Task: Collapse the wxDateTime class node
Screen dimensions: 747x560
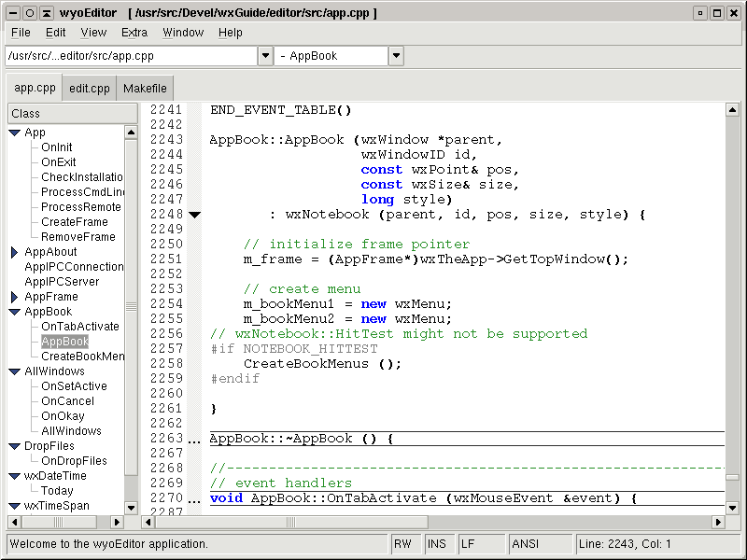Action: point(14,476)
